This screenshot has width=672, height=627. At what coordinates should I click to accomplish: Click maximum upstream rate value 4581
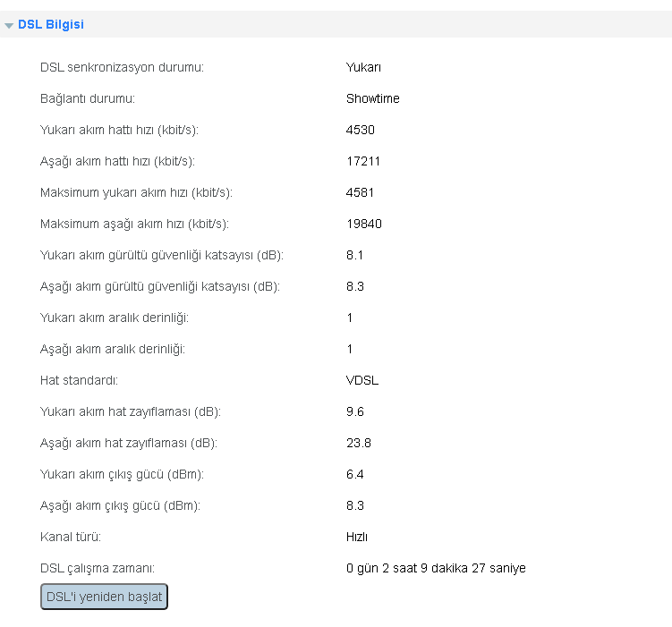(360, 192)
